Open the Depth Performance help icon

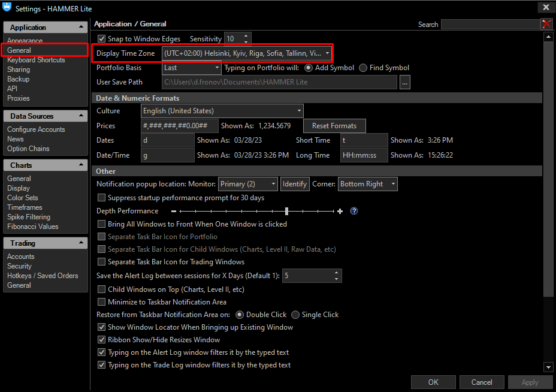coord(353,211)
